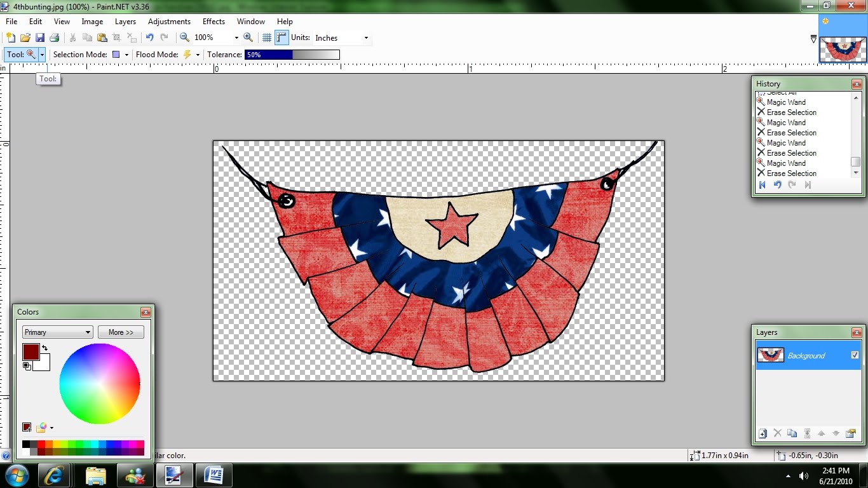868x488 pixels.
Task: Open the Units dropdown showing Inches
Action: point(341,38)
